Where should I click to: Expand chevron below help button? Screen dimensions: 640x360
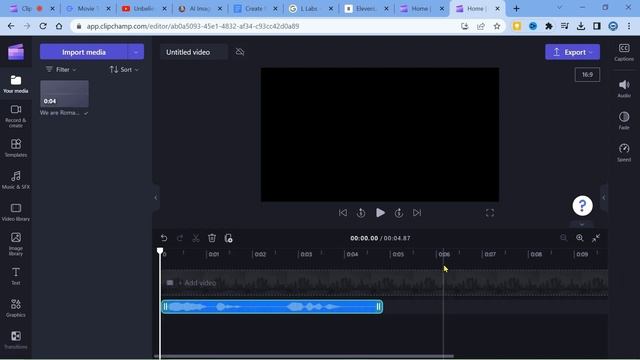pos(582,224)
